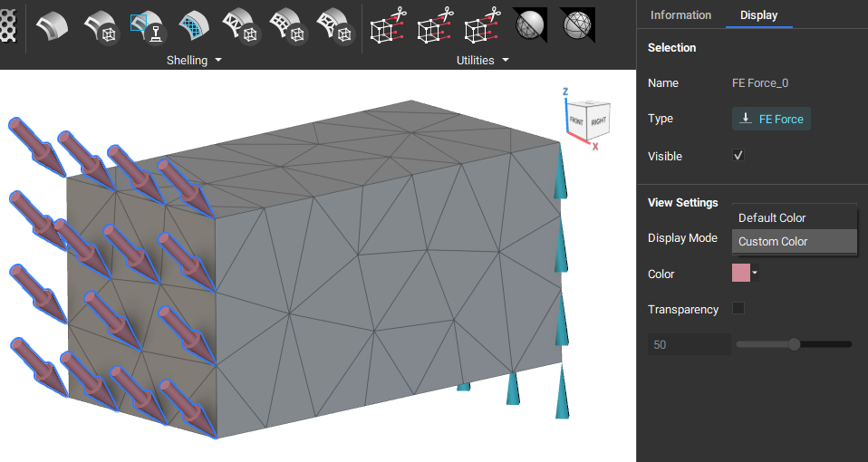Choose shell icon with stamp badge
The image size is (868, 462).
(x=148, y=27)
